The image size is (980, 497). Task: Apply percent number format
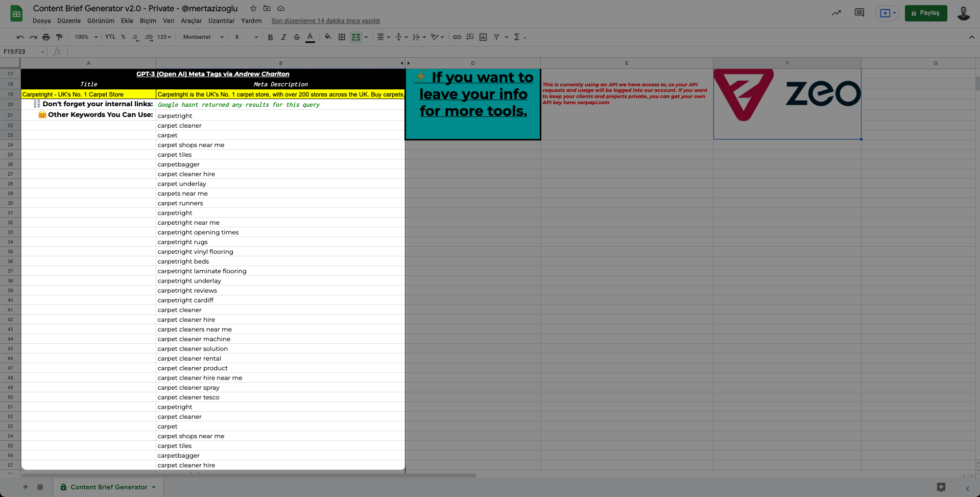click(124, 37)
